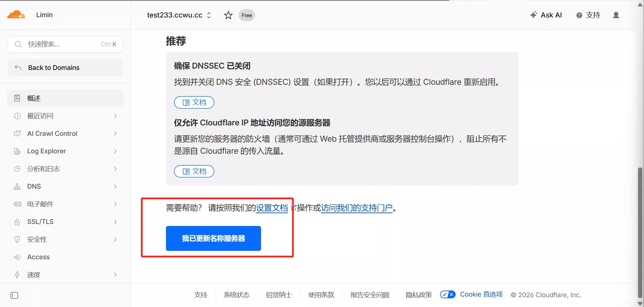
Task: Click the support question mark icon
Action: [579, 15]
